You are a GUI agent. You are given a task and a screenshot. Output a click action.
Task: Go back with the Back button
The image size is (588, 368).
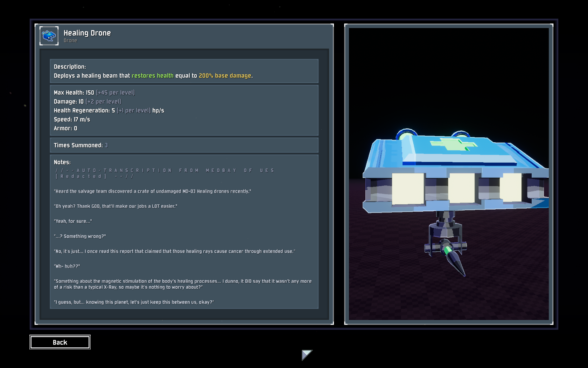(60, 342)
